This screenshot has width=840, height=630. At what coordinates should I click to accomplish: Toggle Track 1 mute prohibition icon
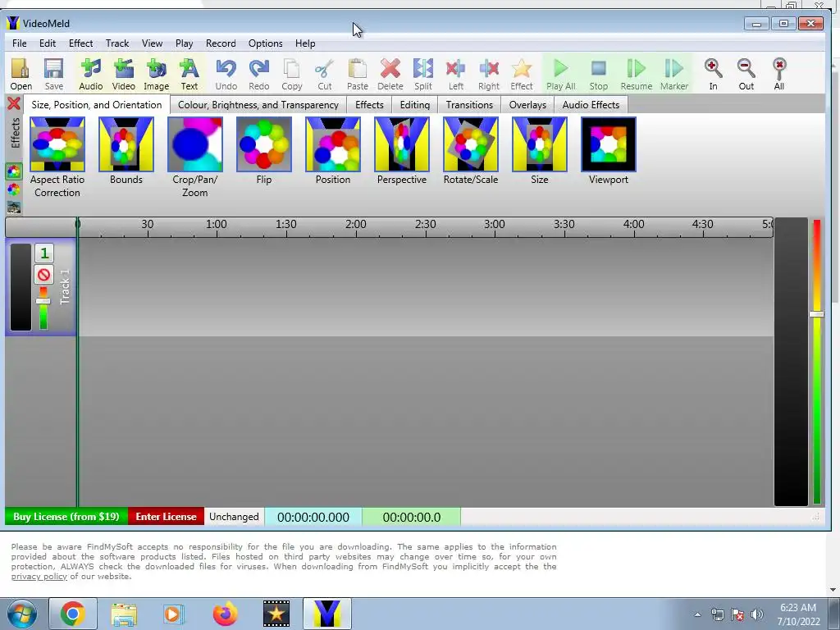[44, 275]
